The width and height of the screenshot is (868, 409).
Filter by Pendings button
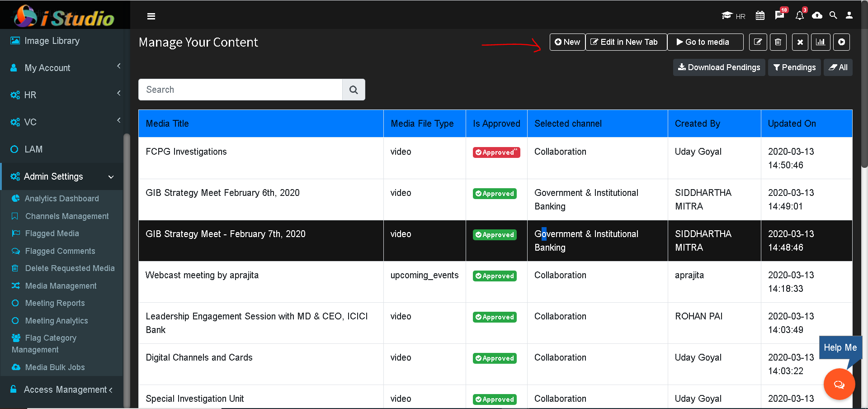click(x=794, y=67)
